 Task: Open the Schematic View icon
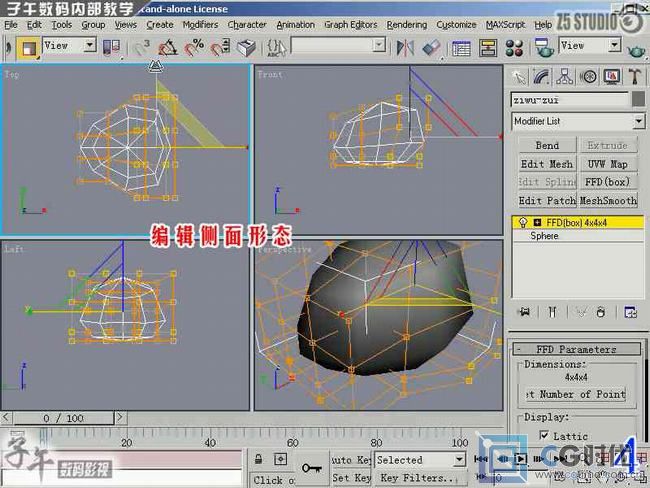click(488, 48)
